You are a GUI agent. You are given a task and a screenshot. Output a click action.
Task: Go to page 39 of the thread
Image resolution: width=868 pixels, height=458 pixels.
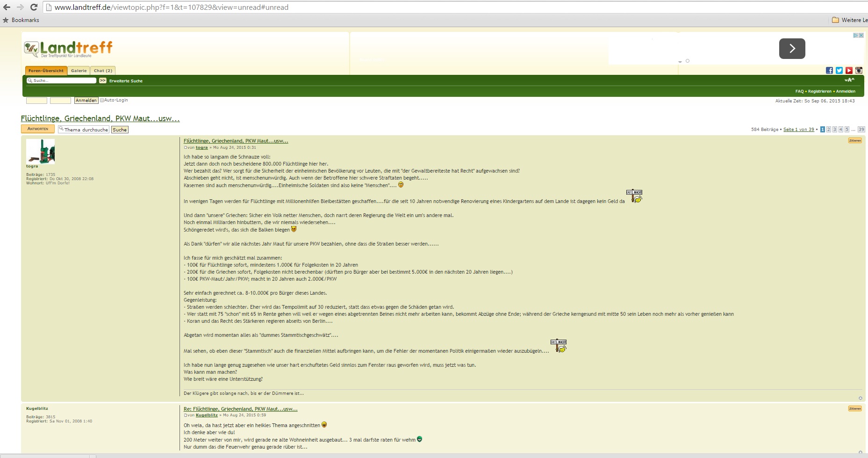tap(861, 130)
